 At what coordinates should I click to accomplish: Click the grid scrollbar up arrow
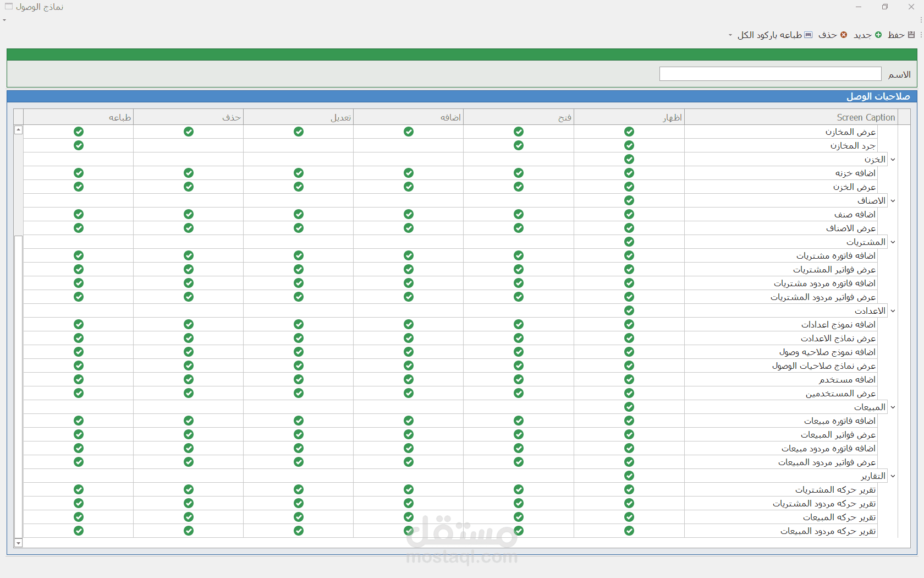[x=18, y=130]
